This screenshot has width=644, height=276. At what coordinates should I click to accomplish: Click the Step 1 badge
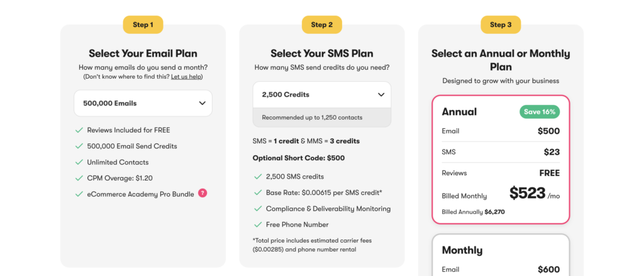click(143, 25)
